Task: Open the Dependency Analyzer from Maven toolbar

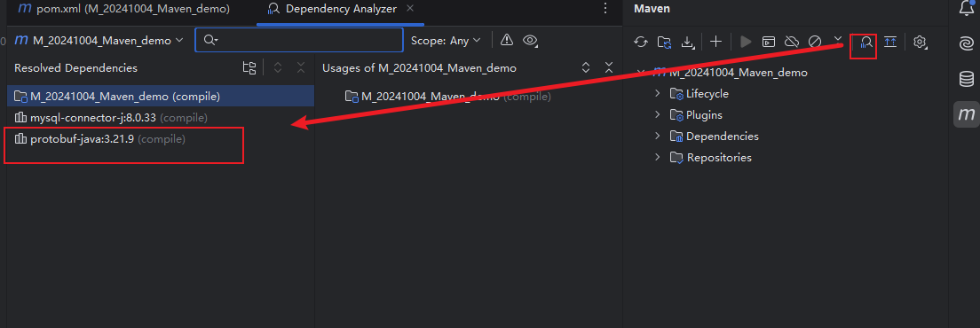Action: point(866,42)
